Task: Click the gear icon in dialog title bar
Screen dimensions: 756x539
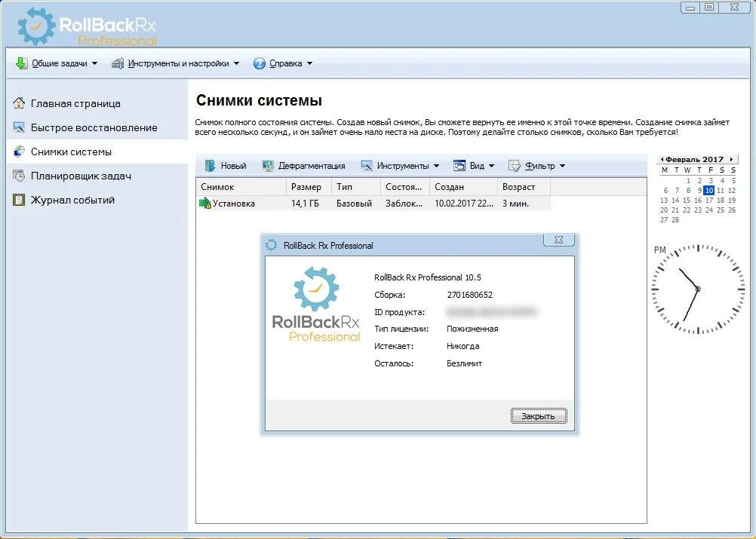Action: point(272,245)
